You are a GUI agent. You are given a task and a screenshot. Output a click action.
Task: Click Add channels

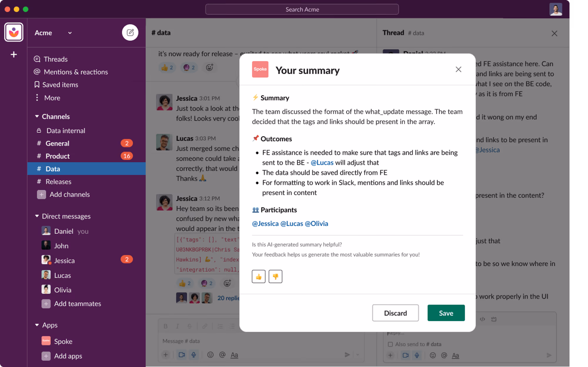(64, 194)
